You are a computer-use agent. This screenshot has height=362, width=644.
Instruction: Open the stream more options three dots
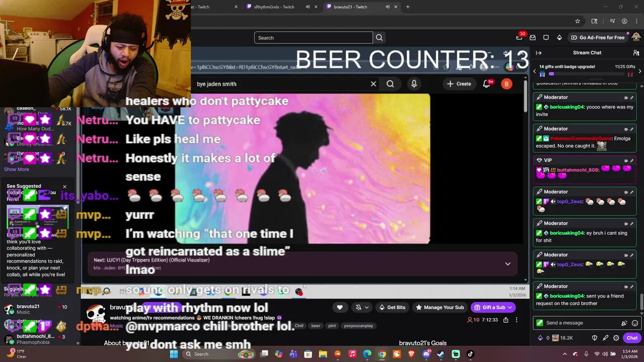tap(516, 320)
